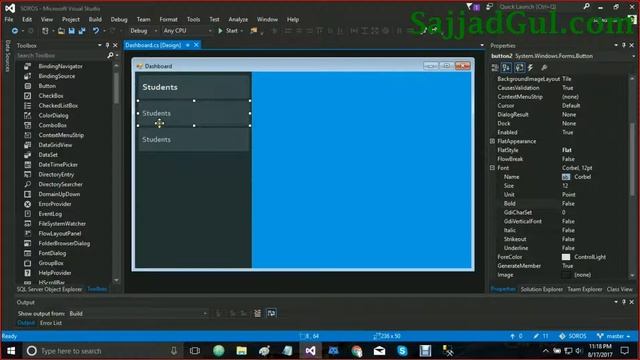
Task: Open the Format menu
Action: 169,19
